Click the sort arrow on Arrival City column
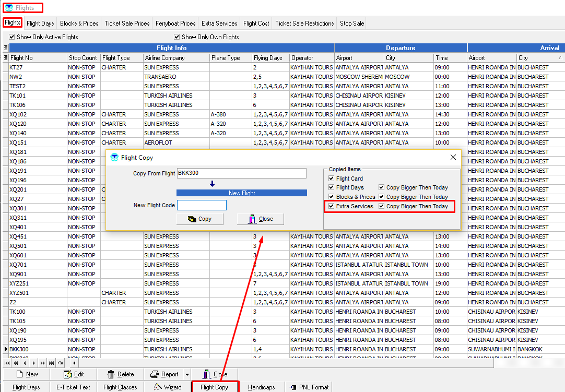Image resolution: width=565 pixels, height=392 pixels. (x=560, y=58)
